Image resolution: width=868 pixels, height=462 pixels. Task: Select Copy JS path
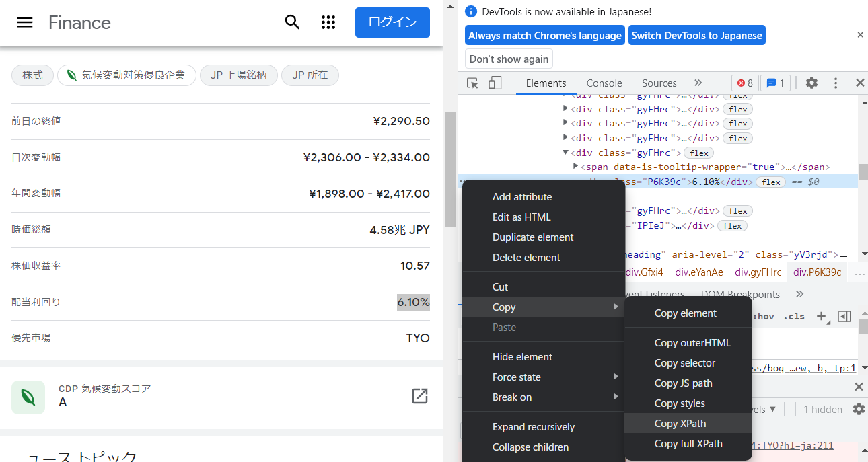(683, 383)
